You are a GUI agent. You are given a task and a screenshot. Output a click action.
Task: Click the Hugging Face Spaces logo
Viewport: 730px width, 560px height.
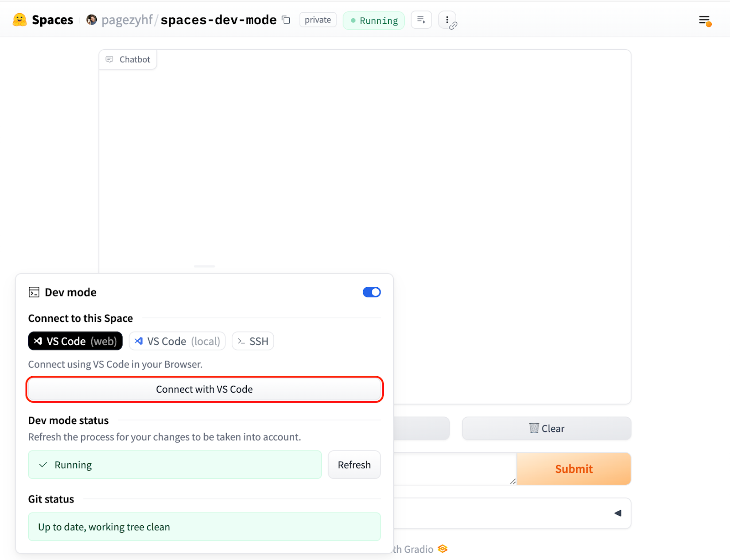pos(20,20)
